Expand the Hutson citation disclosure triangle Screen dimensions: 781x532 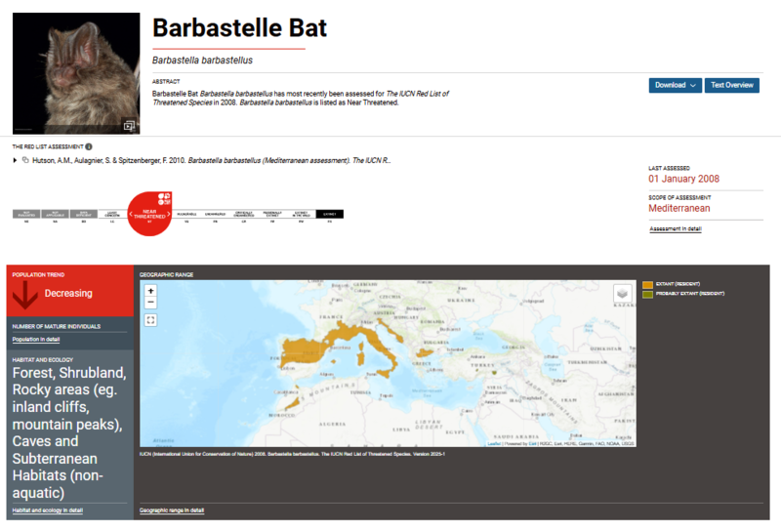[15, 159]
